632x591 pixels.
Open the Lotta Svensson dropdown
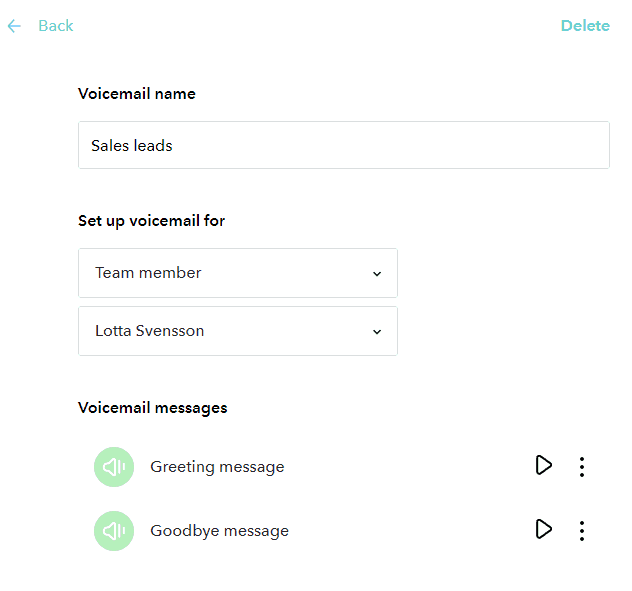[237, 331]
